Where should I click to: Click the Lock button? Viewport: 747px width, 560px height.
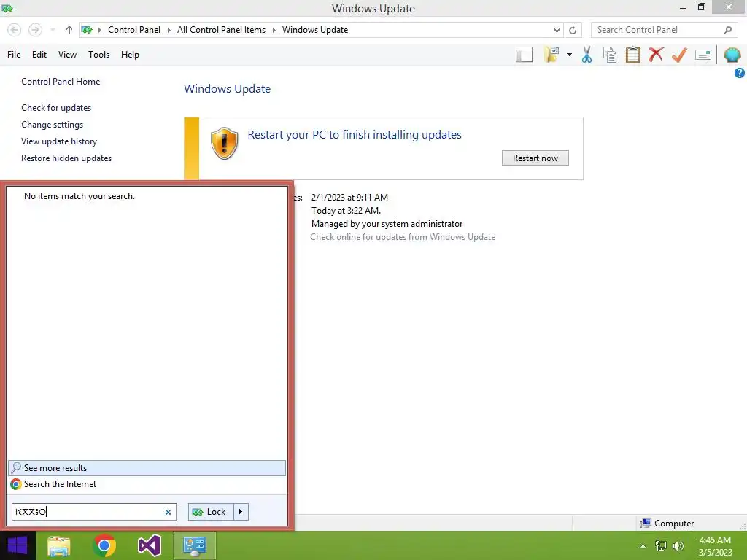[211, 512]
